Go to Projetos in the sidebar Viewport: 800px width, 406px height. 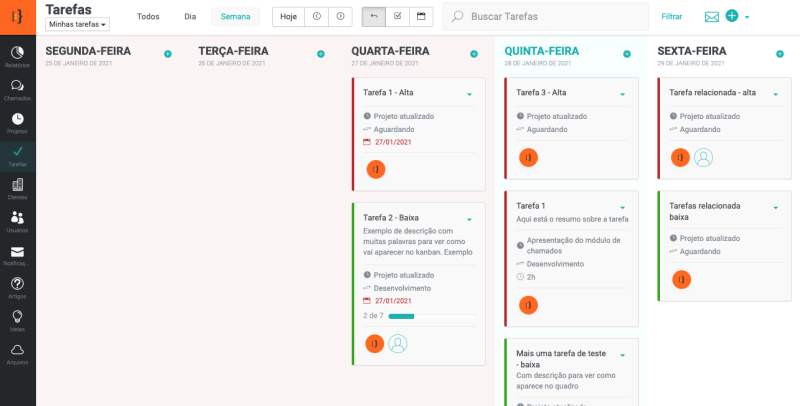tap(17, 122)
